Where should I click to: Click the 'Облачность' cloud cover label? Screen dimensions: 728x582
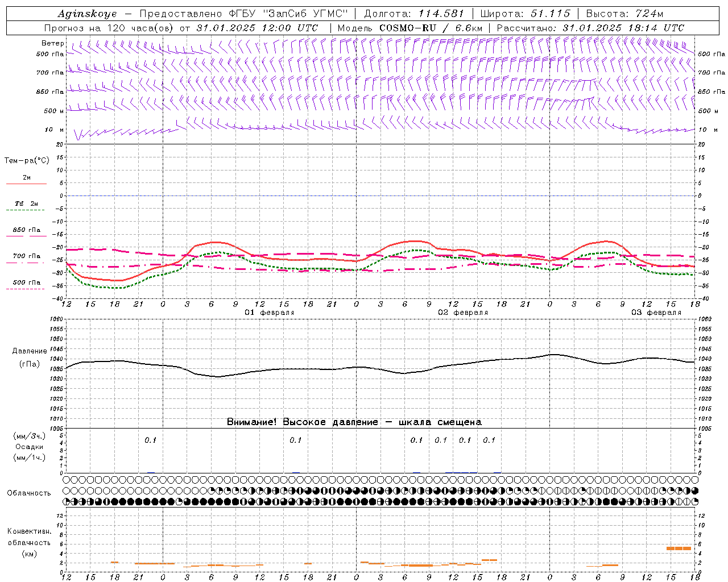[x=29, y=493]
